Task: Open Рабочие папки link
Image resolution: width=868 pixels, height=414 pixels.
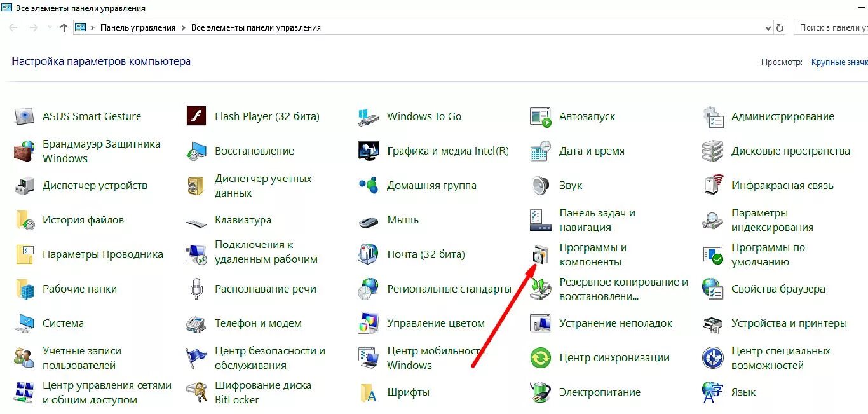Action: coord(79,289)
